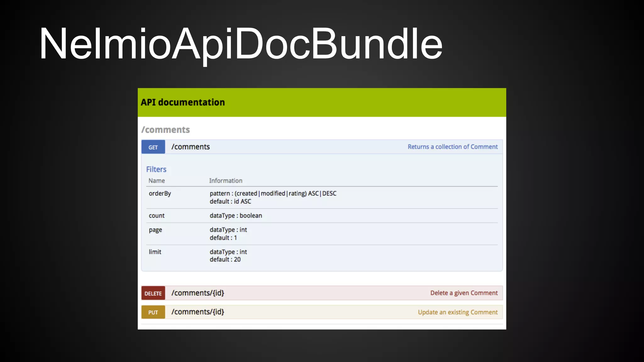Click the /comments section heading
644x362 pixels.
click(165, 130)
